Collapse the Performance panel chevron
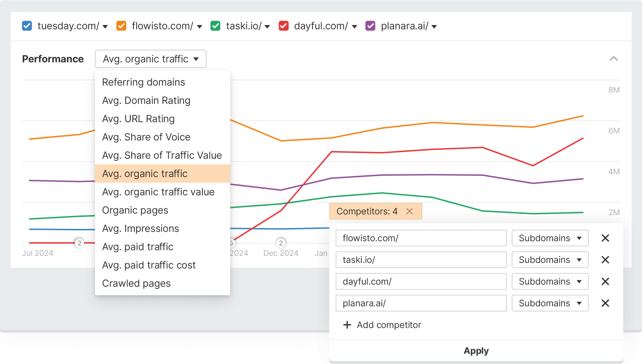This screenshot has height=364, width=643. (613, 59)
